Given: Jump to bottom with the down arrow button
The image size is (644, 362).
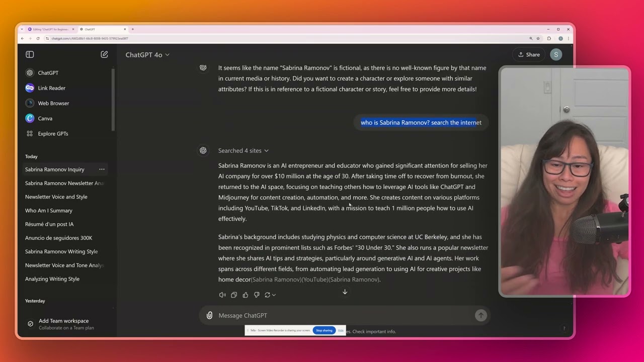Looking at the screenshot, I should (x=345, y=292).
